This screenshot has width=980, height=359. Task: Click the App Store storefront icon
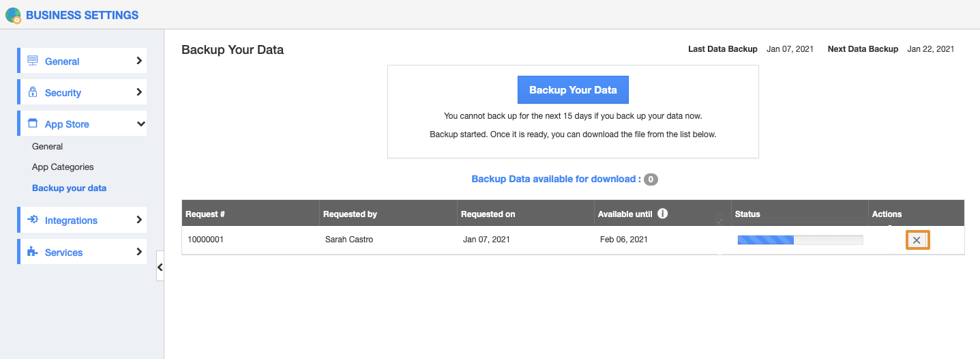tap(33, 124)
